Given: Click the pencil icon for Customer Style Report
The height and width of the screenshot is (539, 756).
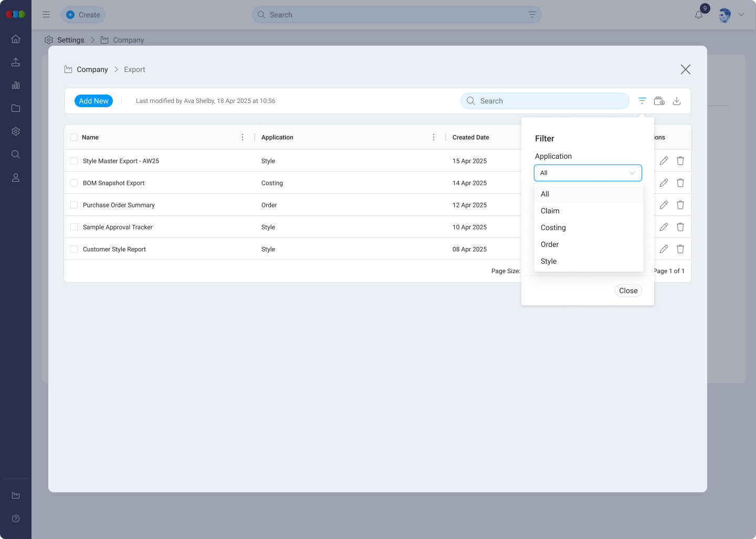Looking at the screenshot, I should (664, 249).
